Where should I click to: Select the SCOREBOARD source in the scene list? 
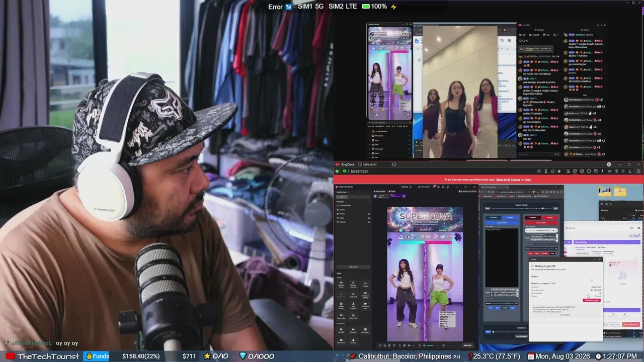tap(345, 206)
